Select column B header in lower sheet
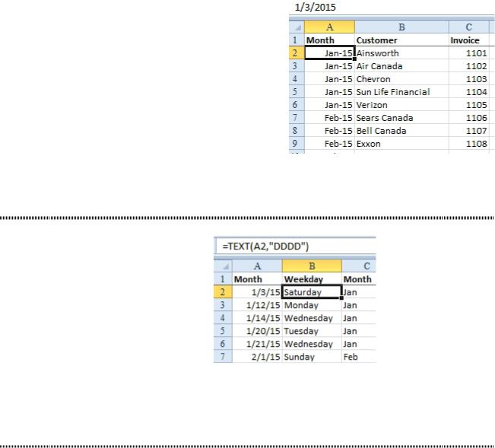Screen dimensions: 495x448 [x=312, y=266]
